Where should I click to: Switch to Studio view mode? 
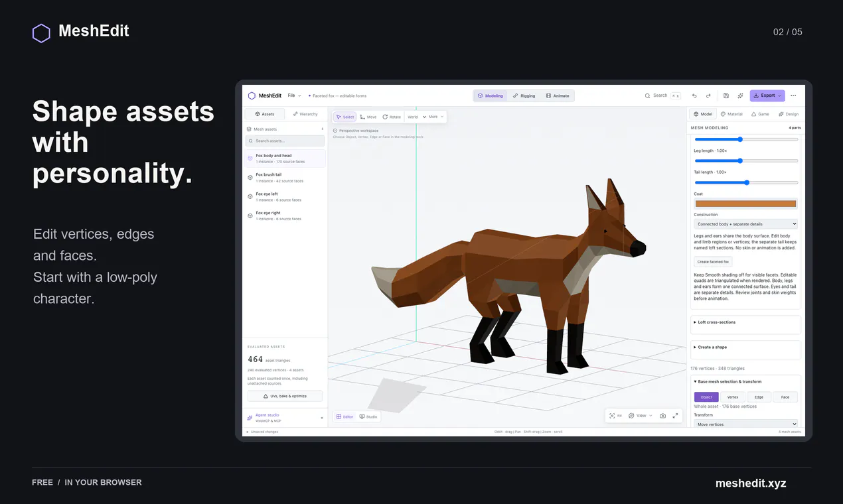tap(368, 416)
